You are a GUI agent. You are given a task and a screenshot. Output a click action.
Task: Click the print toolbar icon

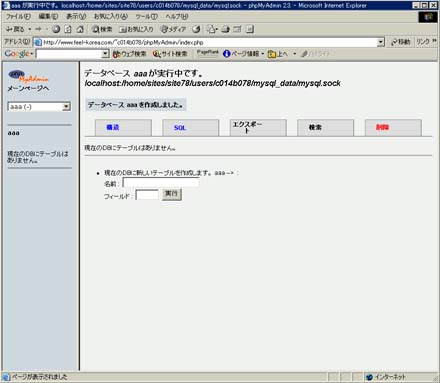click(226, 29)
